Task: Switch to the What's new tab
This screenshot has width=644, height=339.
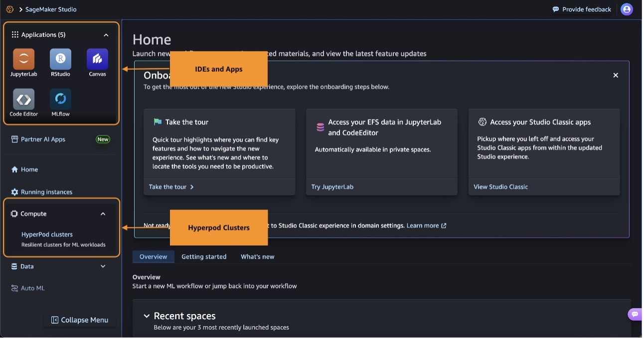Action: click(x=258, y=257)
